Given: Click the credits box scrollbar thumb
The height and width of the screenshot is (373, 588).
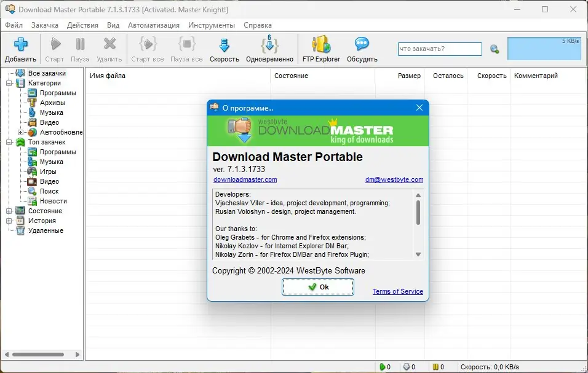Looking at the screenshot, I should point(418,213).
